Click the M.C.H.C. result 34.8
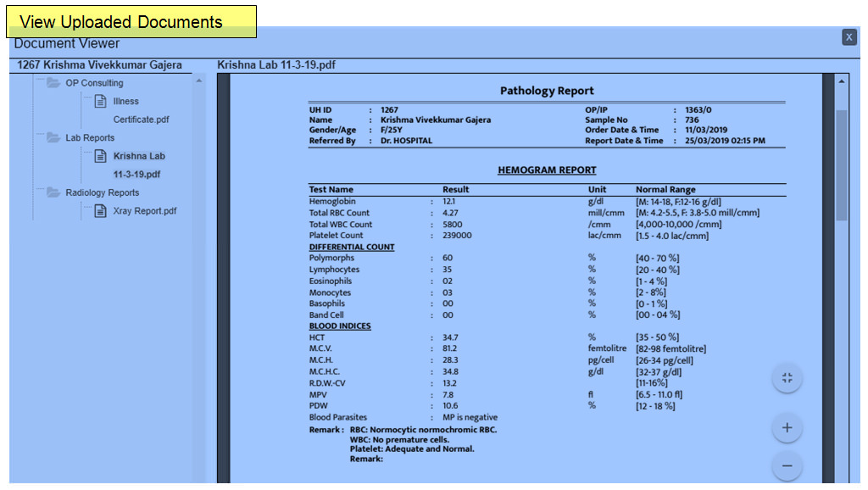Viewport: 868px width, 490px height. click(450, 372)
